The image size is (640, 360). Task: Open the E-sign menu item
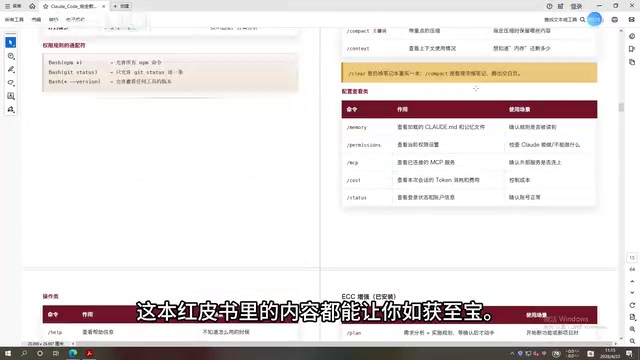pos(76,20)
